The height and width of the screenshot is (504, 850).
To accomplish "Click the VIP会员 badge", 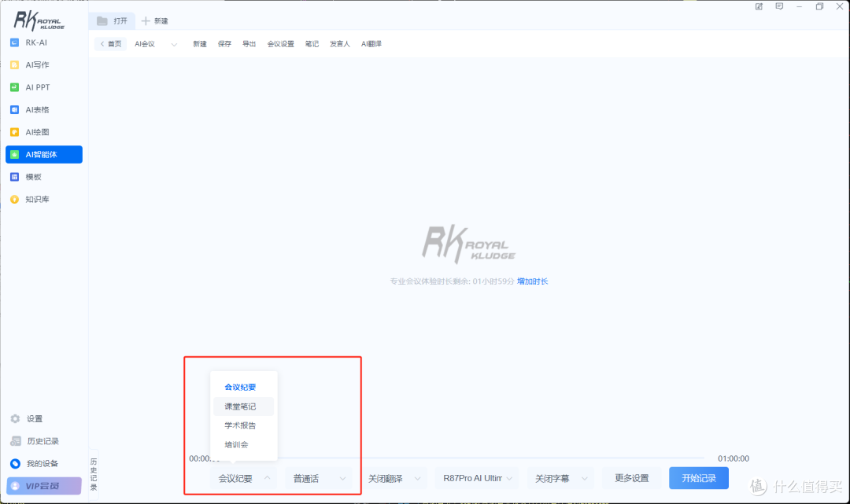I will 44,486.
